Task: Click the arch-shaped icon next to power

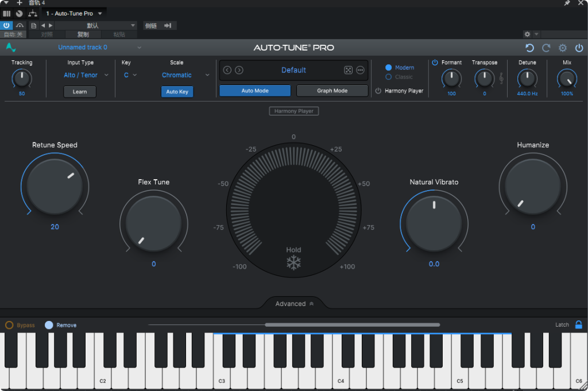Action: pos(20,25)
